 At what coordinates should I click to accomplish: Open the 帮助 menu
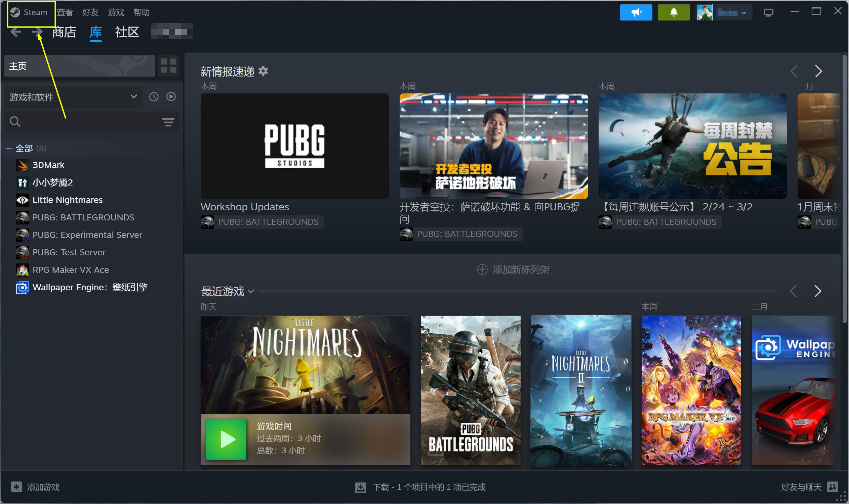(x=141, y=12)
